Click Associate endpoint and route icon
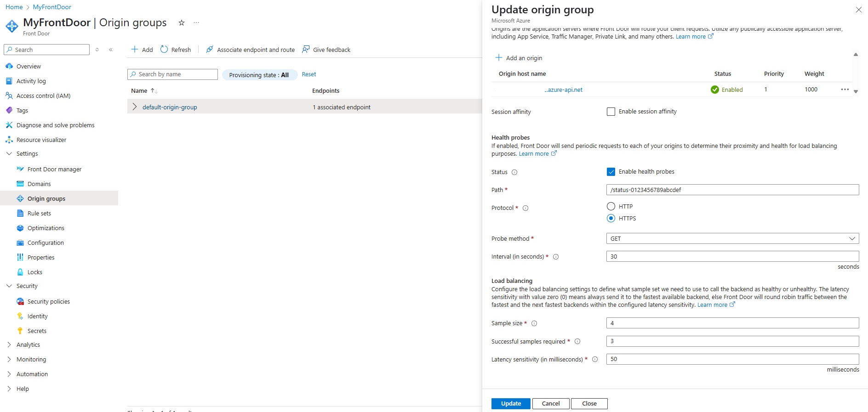868x412 pixels. pos(210,49)
